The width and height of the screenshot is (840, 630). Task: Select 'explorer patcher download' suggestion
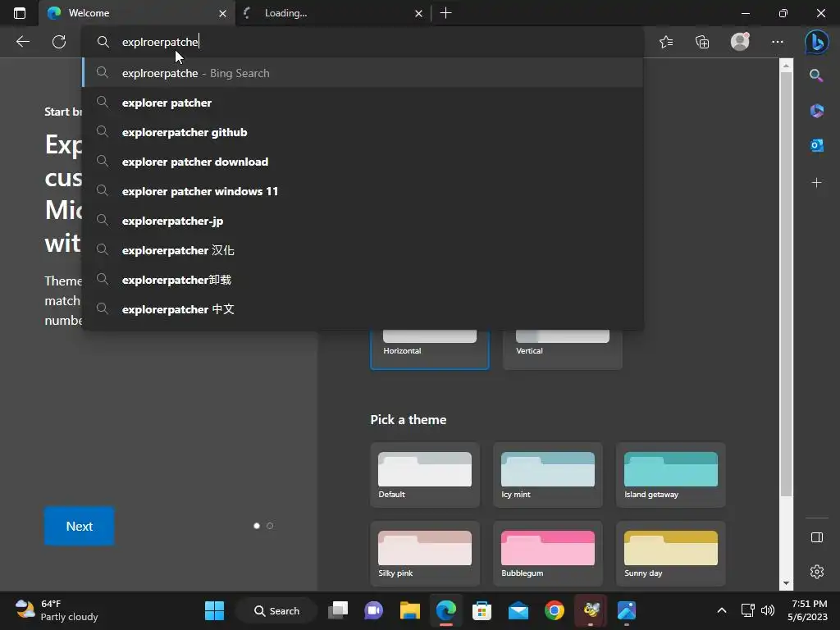click(363, 162)
